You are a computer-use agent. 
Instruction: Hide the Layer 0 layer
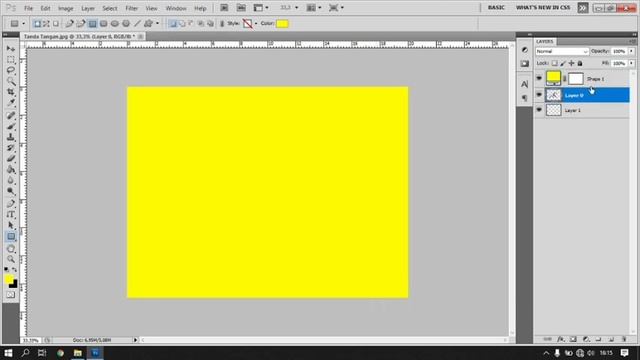[x=539, y=95]
